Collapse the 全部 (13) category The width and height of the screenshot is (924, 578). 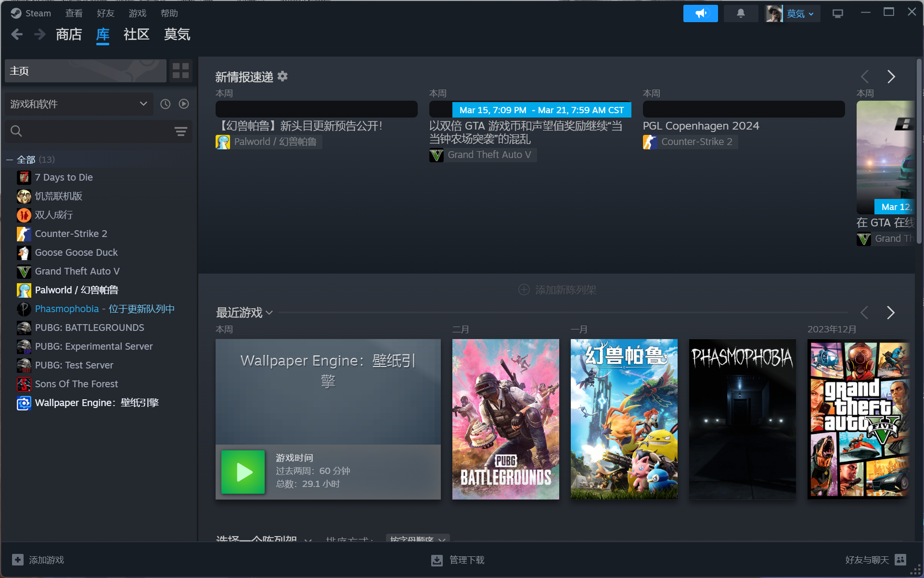[x=9, y=159]
